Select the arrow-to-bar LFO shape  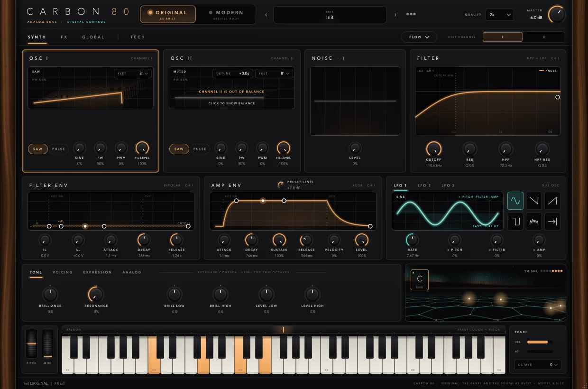point(552,222)
